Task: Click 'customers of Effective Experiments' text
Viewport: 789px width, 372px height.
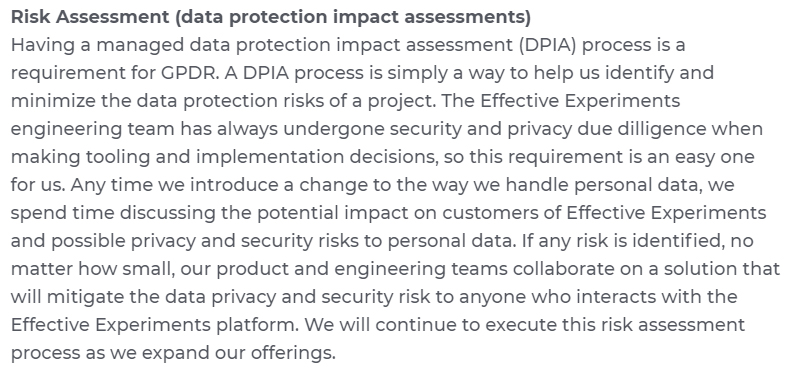Action: pos(604,213)
